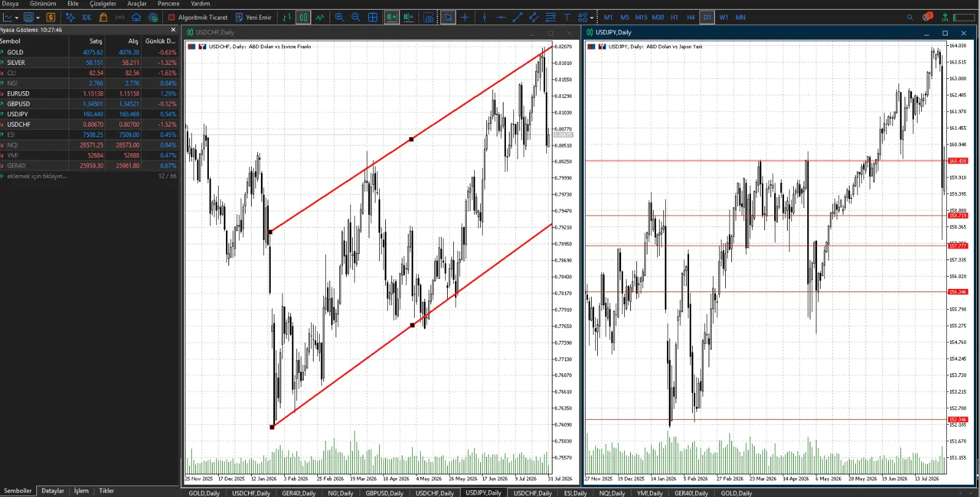The image size is (980, 497).
Task: Click the connection status bar indicator
Action: coord(964,17)
